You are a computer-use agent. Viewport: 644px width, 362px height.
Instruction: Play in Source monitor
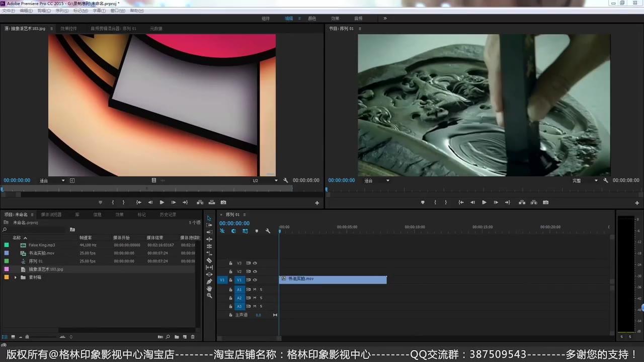162,202
